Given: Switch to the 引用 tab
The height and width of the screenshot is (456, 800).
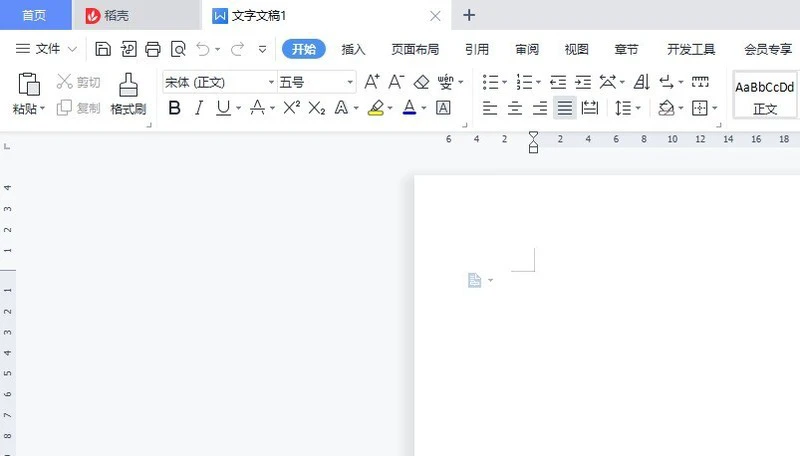Looking at the screenshot, I should pyautogui.click(x=477, y=49).
